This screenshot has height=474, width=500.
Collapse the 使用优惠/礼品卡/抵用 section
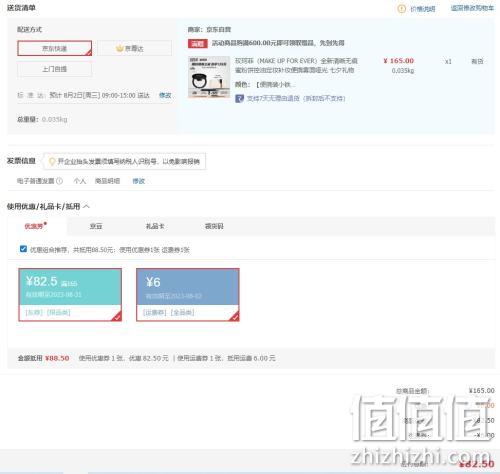point(86,206)
